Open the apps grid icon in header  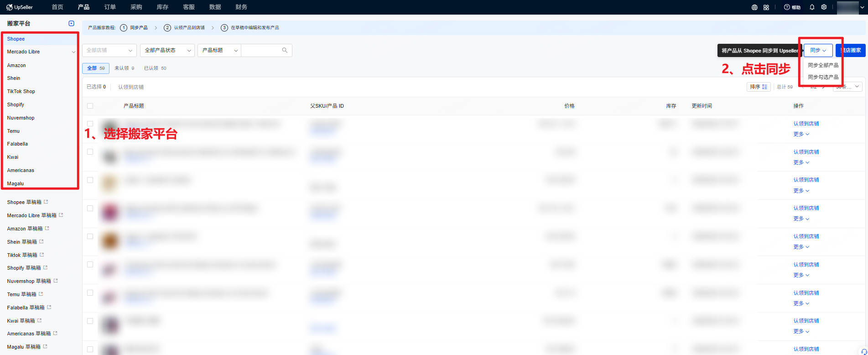tap(766, 7)
